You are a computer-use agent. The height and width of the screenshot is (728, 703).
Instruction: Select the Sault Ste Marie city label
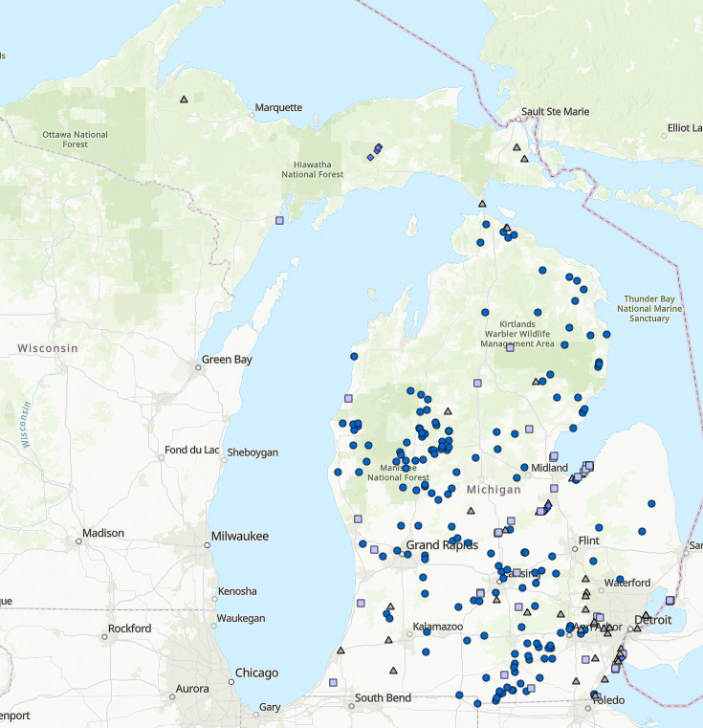click(556, 111)
